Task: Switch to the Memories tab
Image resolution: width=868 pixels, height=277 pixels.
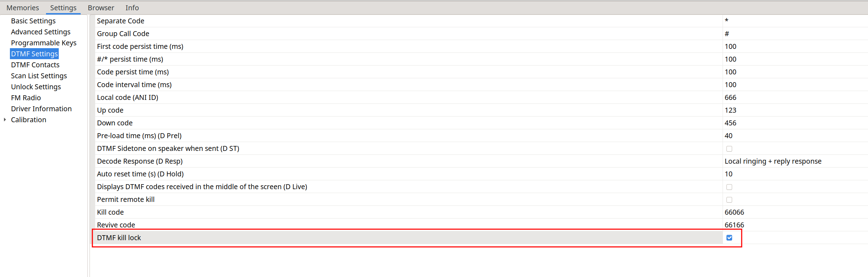Action: click(x=23, y=8)
